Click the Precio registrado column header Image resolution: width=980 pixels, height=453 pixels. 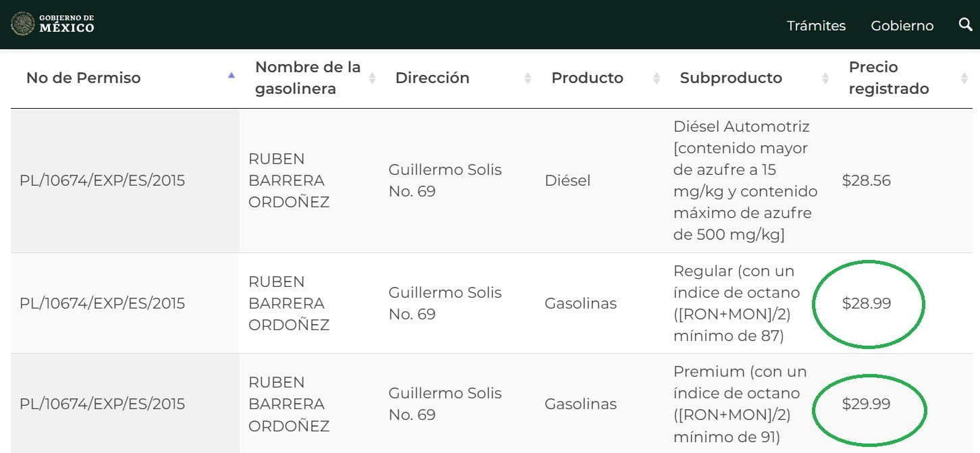888,78
